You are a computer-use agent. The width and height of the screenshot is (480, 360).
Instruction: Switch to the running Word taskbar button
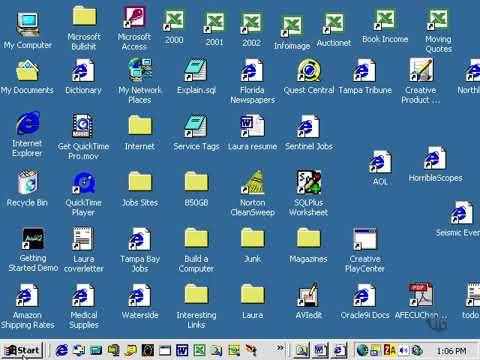point(320,350)
